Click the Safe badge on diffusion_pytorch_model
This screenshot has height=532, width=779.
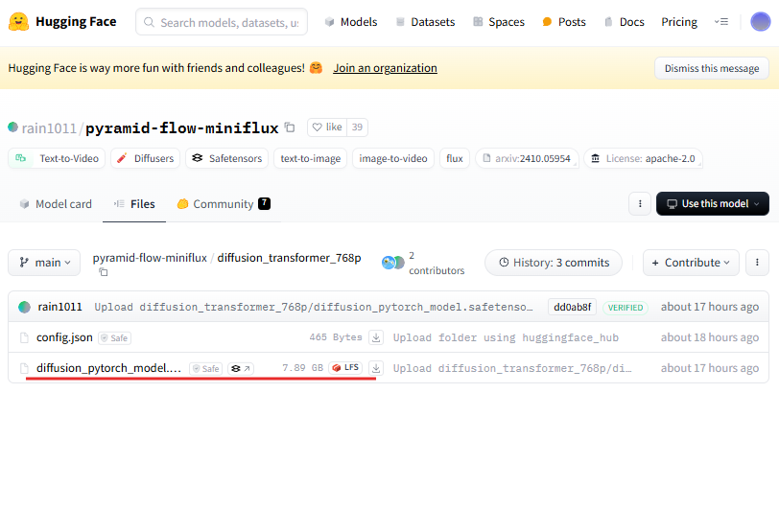[x=206, y=369]
